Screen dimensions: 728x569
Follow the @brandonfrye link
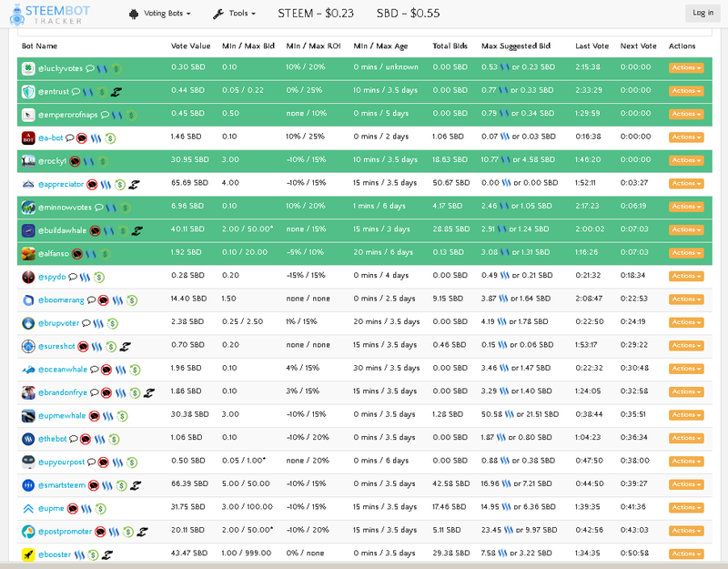[x=63, y=393]
